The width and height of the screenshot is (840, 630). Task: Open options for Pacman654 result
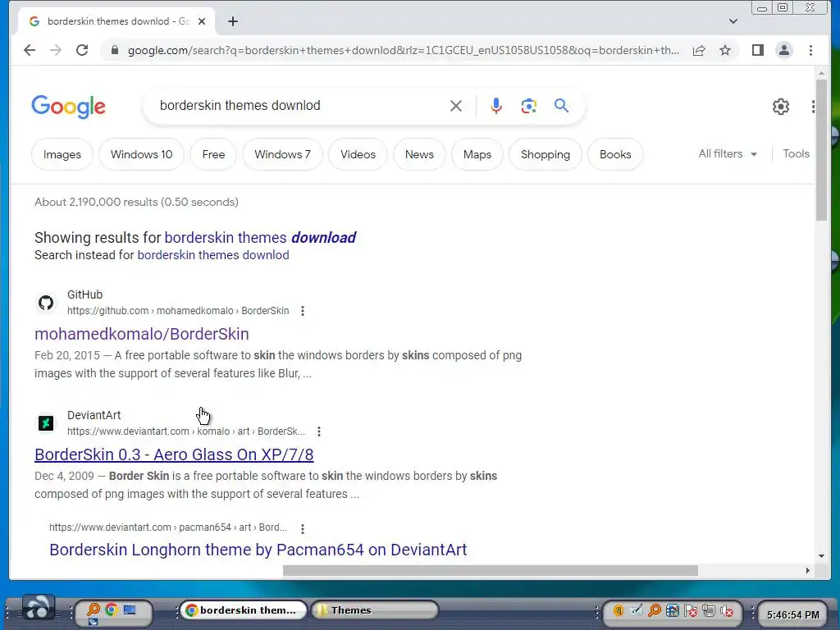tap(303, 528)
